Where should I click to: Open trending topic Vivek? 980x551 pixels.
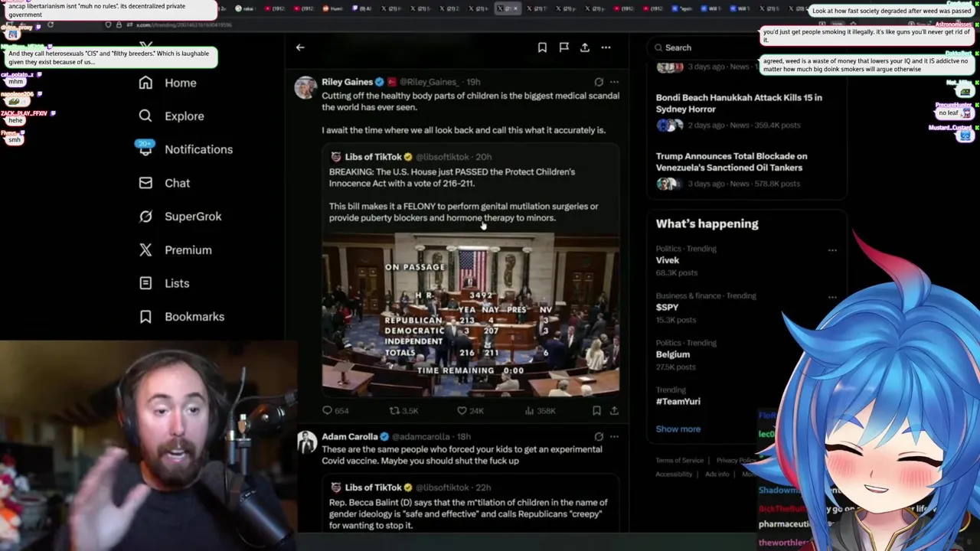tap(667, 260)
